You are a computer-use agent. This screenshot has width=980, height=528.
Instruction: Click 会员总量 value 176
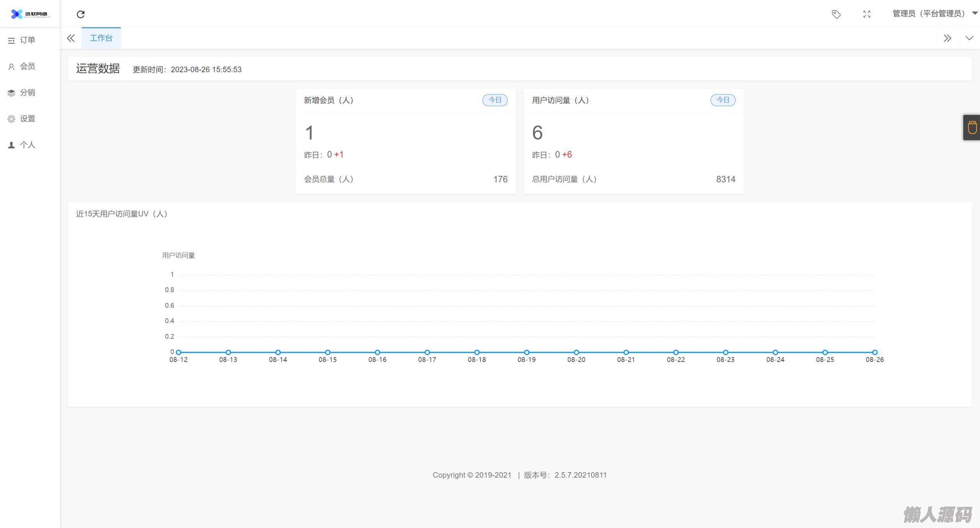point(500,179)
